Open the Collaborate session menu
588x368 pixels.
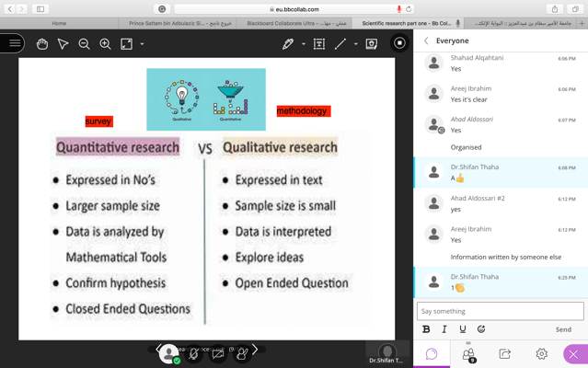[14, 43]
